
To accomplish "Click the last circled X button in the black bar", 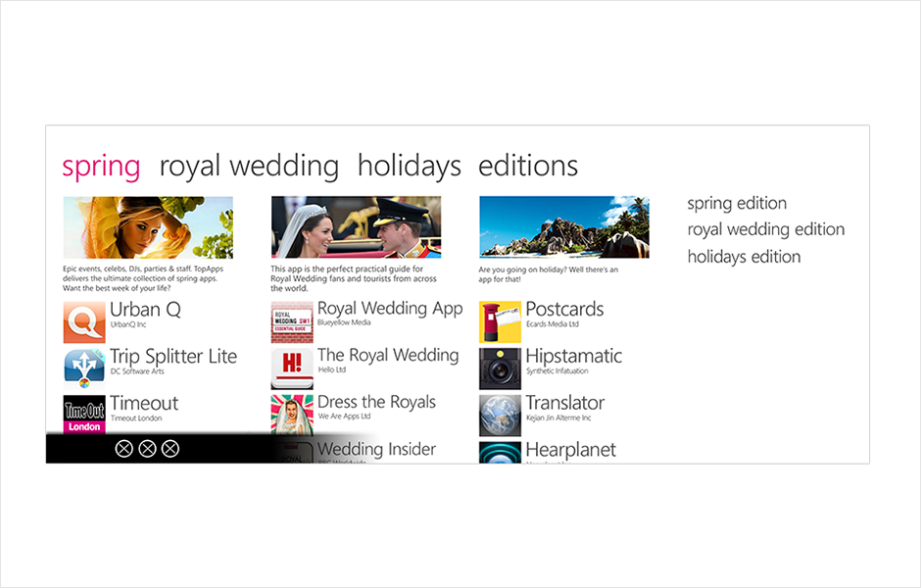I will pos(170,449).
